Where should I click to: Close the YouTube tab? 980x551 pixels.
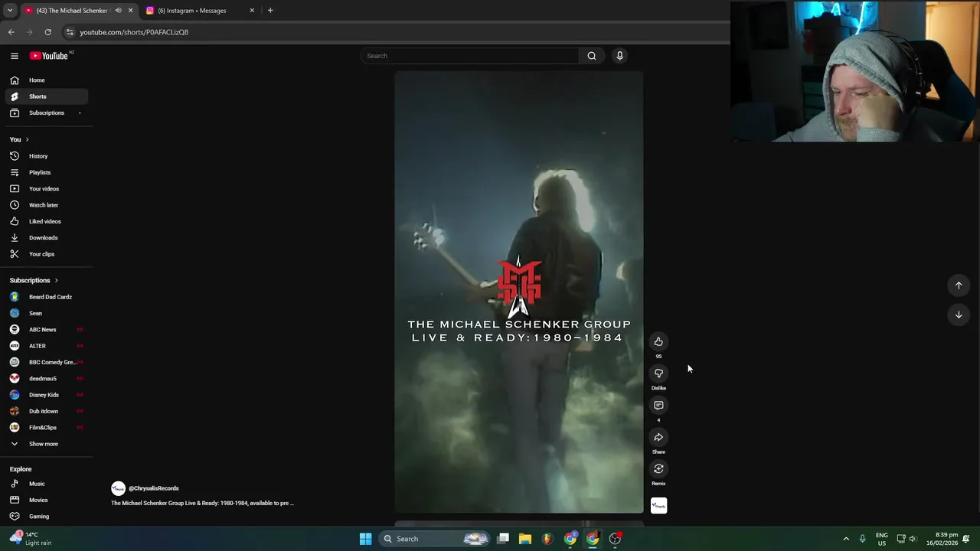click(130, 11)
